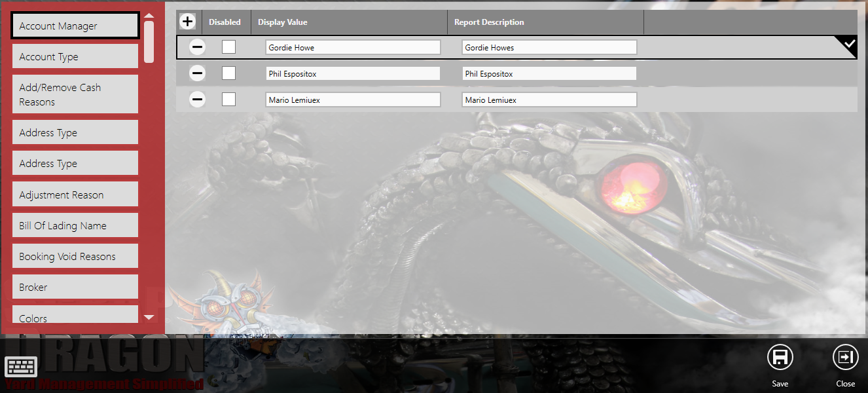The height and width of the screenshot is (393, 868).
Task: Edit the Mario Lemiuex report description field
Action: (549, 100)
